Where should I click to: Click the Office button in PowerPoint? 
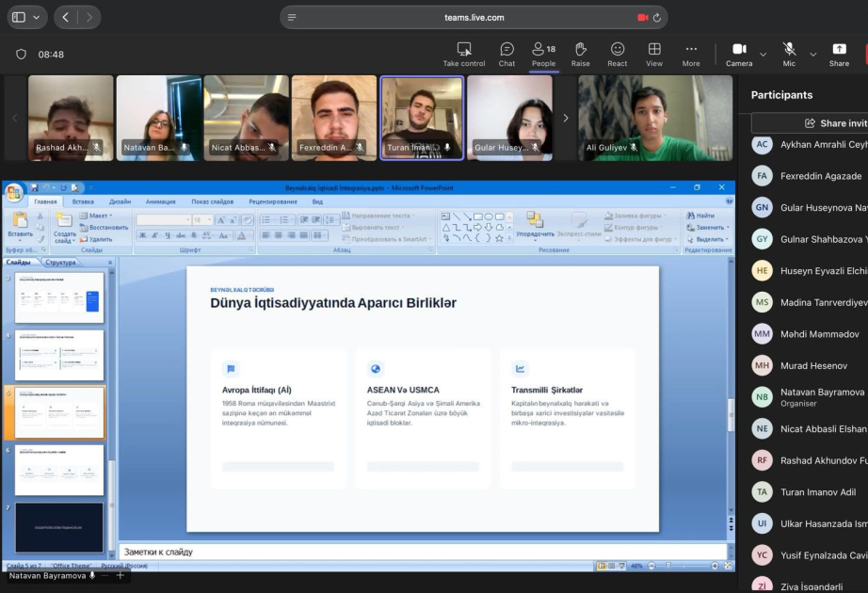coord(14,193)
